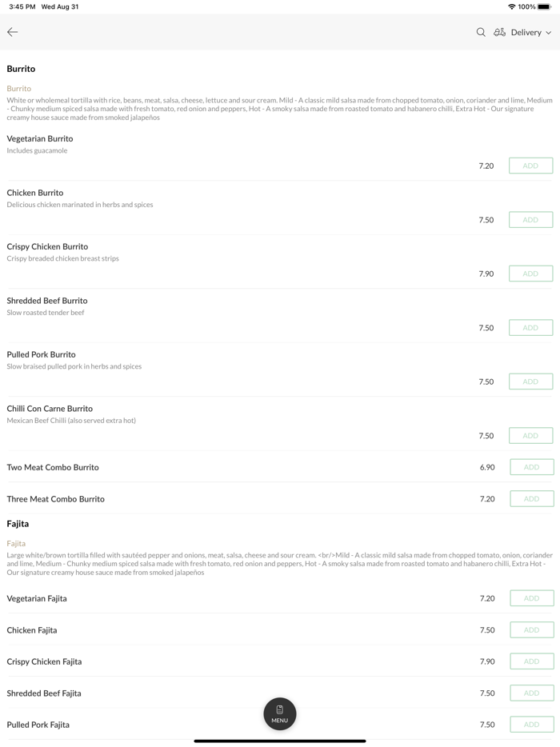Add Shredded Beef Burrito to order
Image resolution: width=560 pixels, height=747 pixels.
point(530,328)
